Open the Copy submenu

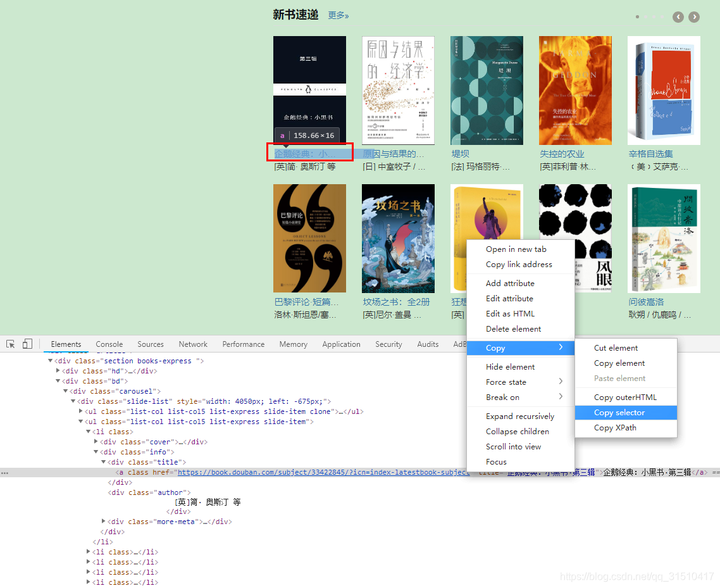(x=520, y=348)
